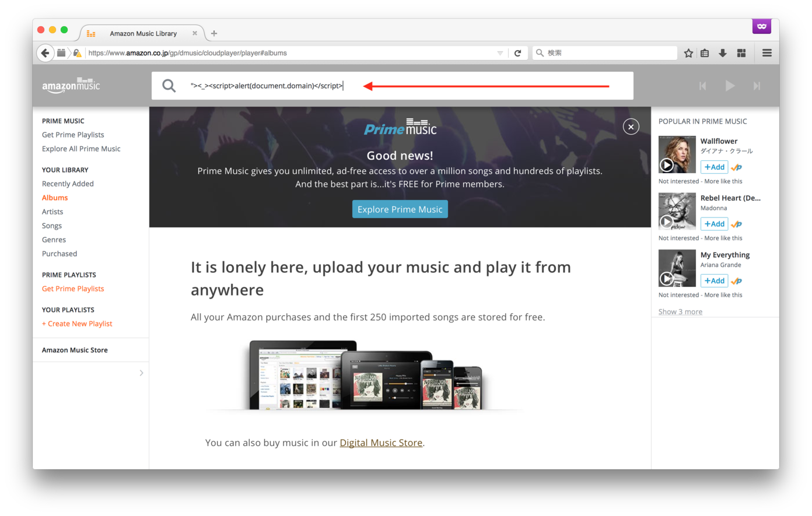Open the Genres library view
Screen dimensions: 812x516
point(54,240)
